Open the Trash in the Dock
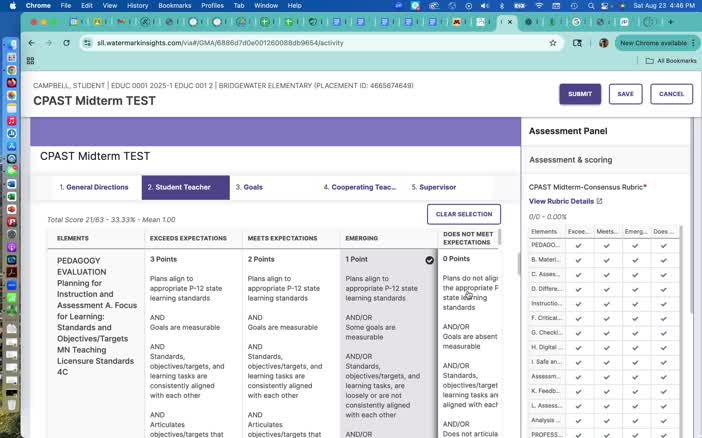The width and height of the screenshot is (702, 438). (12, 404)
